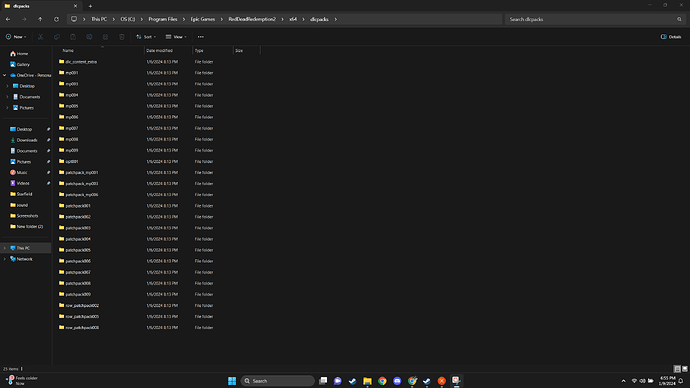Click the search magnifier icon in search box

point(679,19)
